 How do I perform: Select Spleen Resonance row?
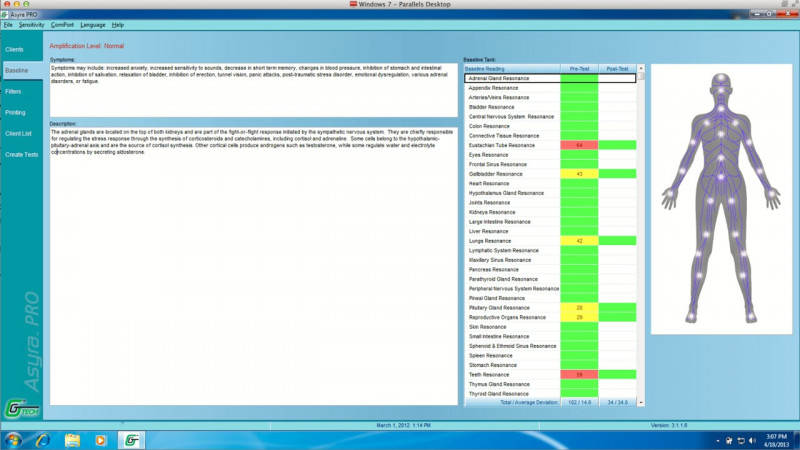click(x=550, y=356)
